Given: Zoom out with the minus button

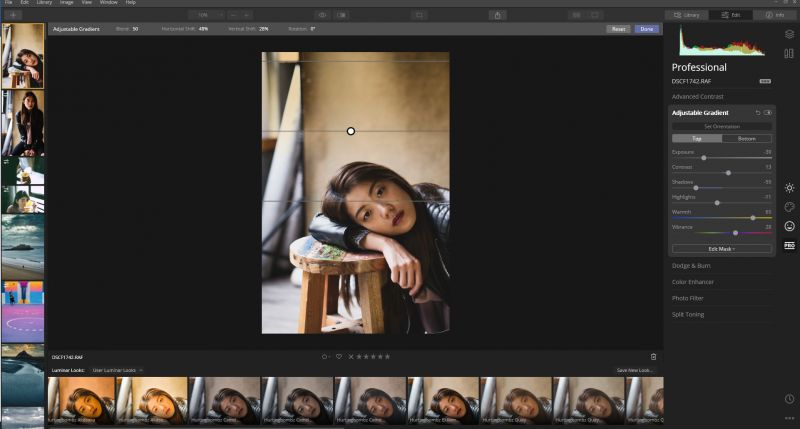Looking at the screenshot, I should (233, 15).
